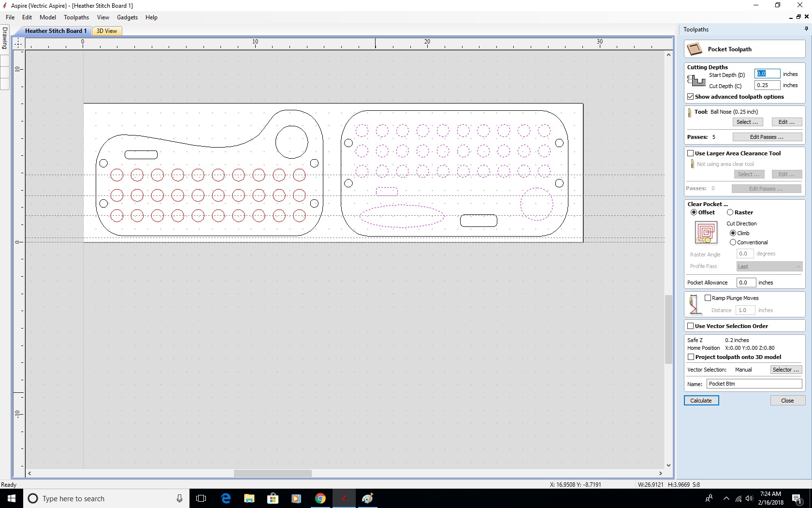Pin the Toolpaths panel

(x=806, y=29)
